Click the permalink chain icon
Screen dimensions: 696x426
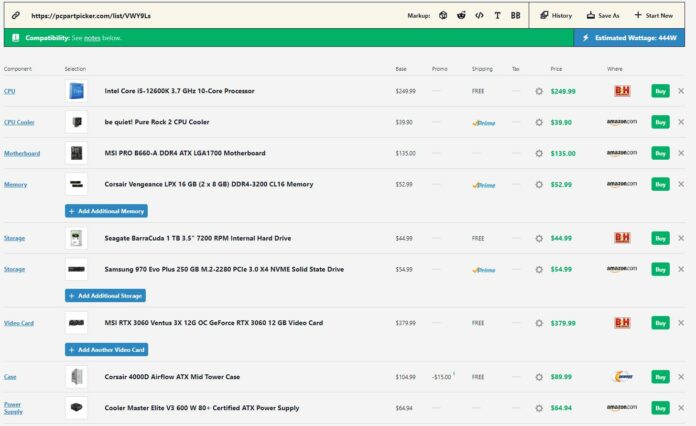16,16
